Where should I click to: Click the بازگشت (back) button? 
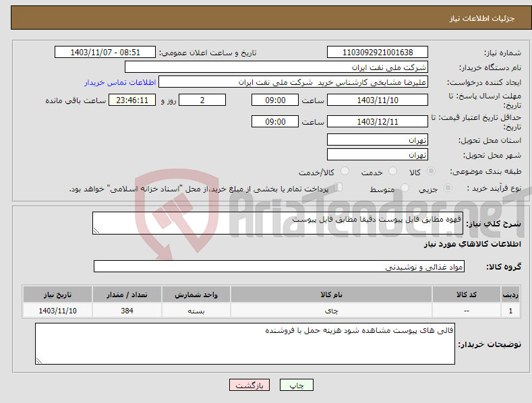249,385
